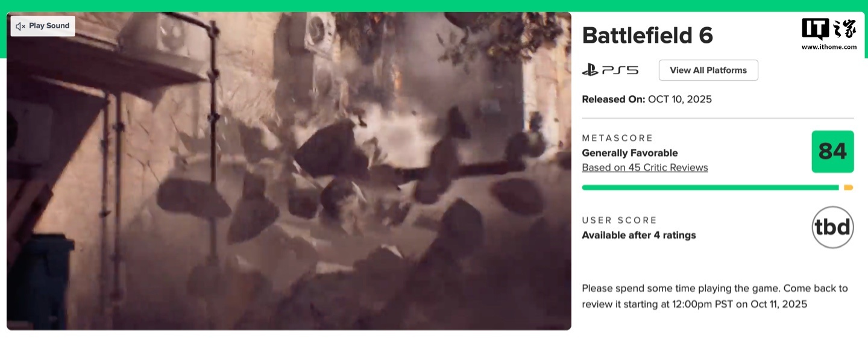The width and height of the screenshot is (868, 338).
Task: Click the green banner above the page
Action: [x=434, y=5]
